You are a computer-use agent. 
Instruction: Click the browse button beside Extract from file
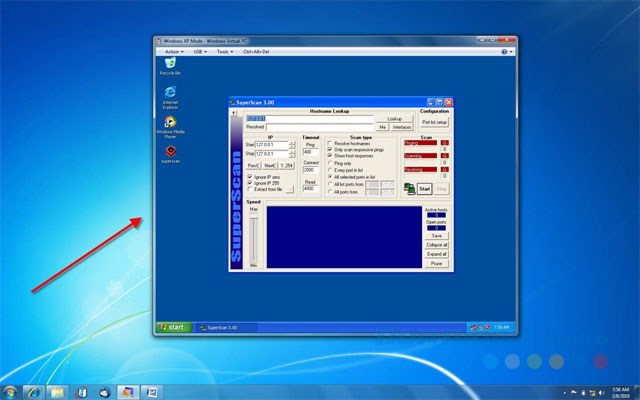pyautogui.click(x=289, y=189)
